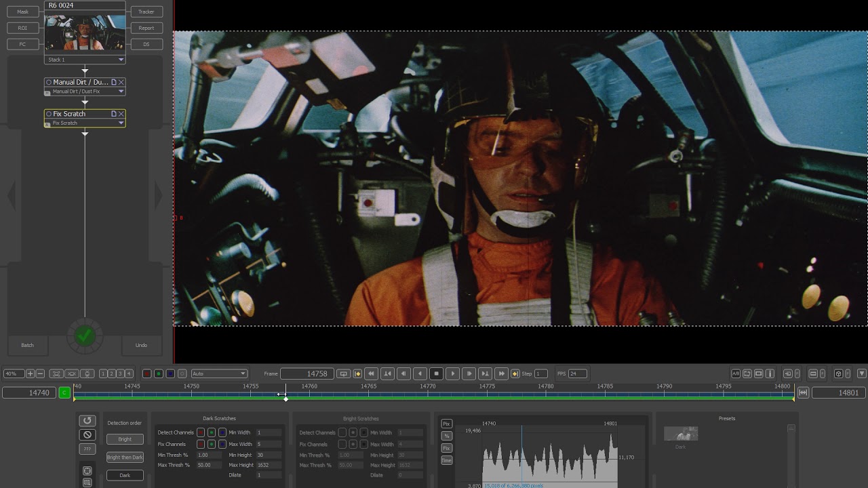Click the info 'i' icon in toolbar

(x=770, y=373)
